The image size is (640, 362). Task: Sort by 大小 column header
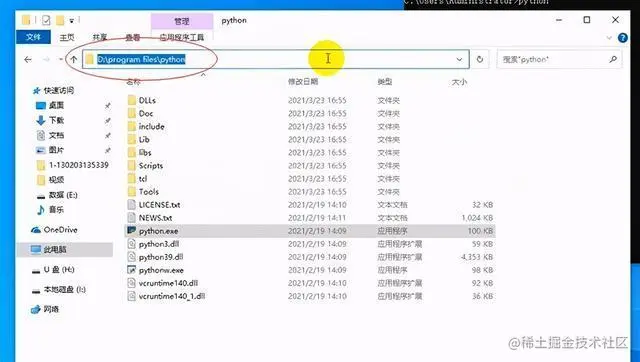(459, 82)
